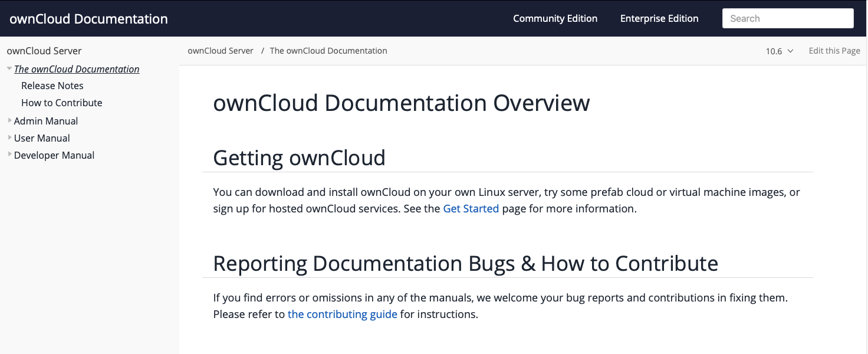Click the ownCloud Documentation Overview title
The height and width of the screenshot is (354, 868).
402,103
